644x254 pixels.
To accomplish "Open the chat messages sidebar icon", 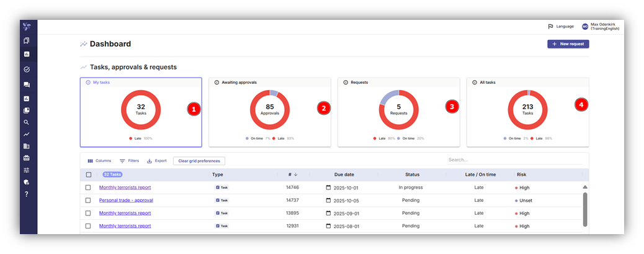I will 27,85.
